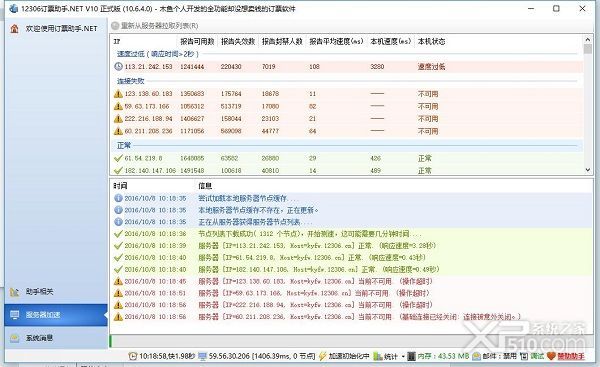Select the 速度过低 status cell
The image size is (600, 367).
(x=431, y=67)
